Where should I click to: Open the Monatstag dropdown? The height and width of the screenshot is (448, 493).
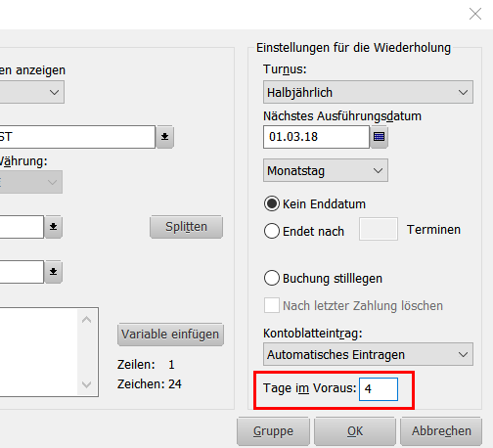coord(326,170)
